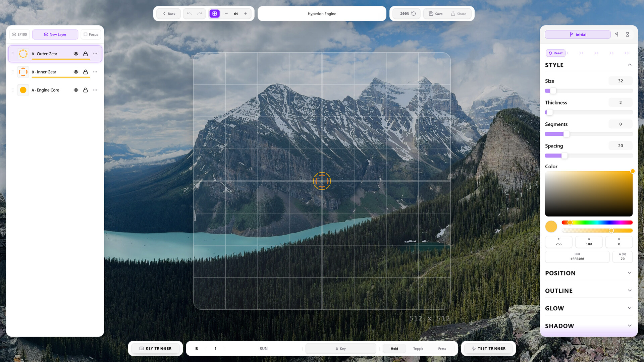Hide the Outer Gear layer
This screenshot has width=644, height=362.
[x=76, y=54]
